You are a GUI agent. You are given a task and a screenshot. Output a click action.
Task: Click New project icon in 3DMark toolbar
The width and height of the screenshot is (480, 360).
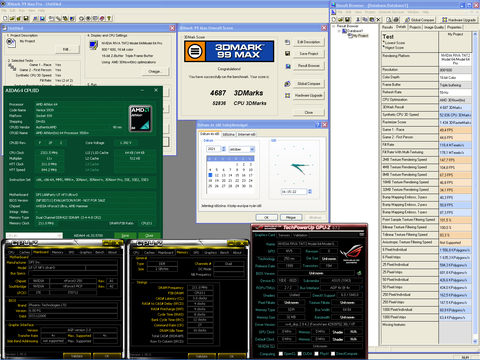(5, 18)
